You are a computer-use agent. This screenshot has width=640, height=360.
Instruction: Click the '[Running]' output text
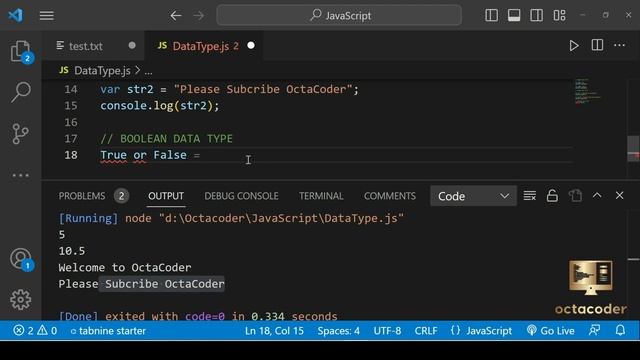88,218
